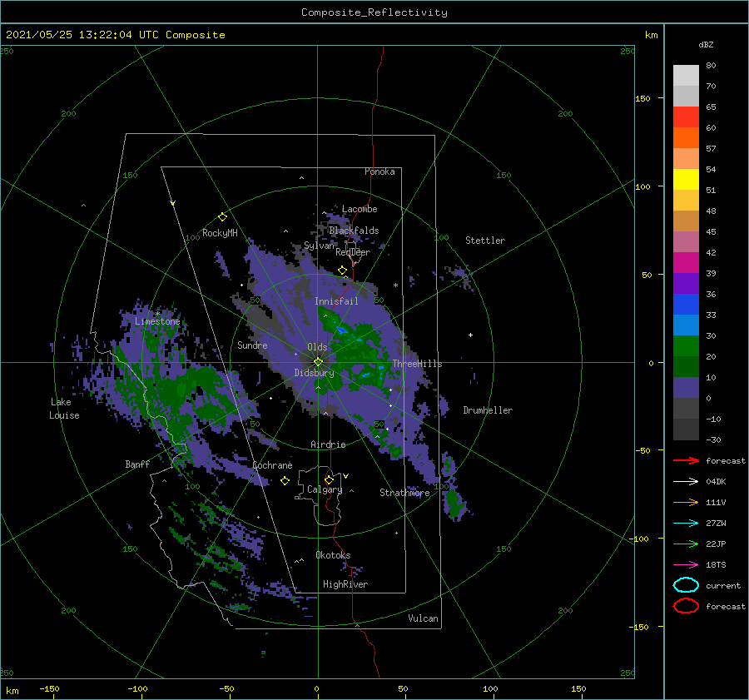This screenshot has height=700, width=749.
Task: Click the cyan 27ZW arrow icon
Action: (x=686, y=524)
